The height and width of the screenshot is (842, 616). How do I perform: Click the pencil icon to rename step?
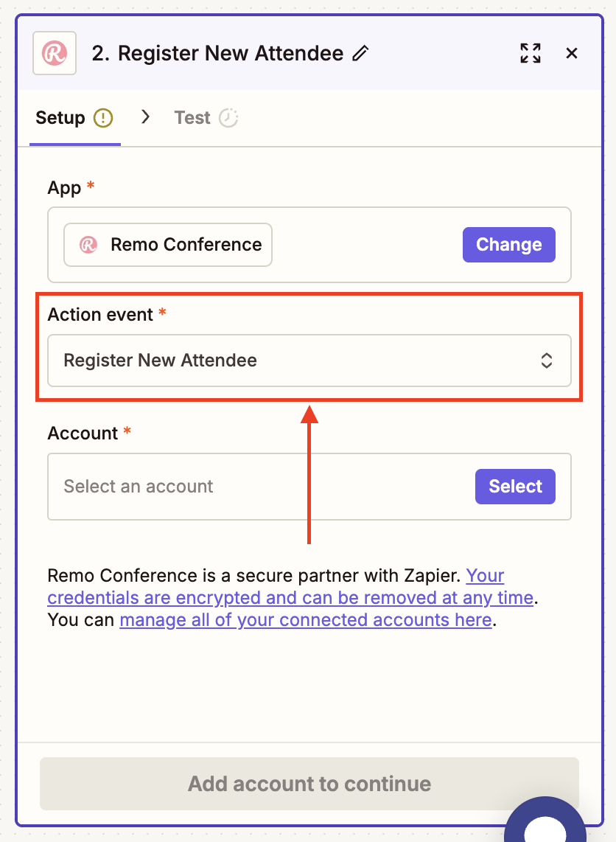click(360, 53)
